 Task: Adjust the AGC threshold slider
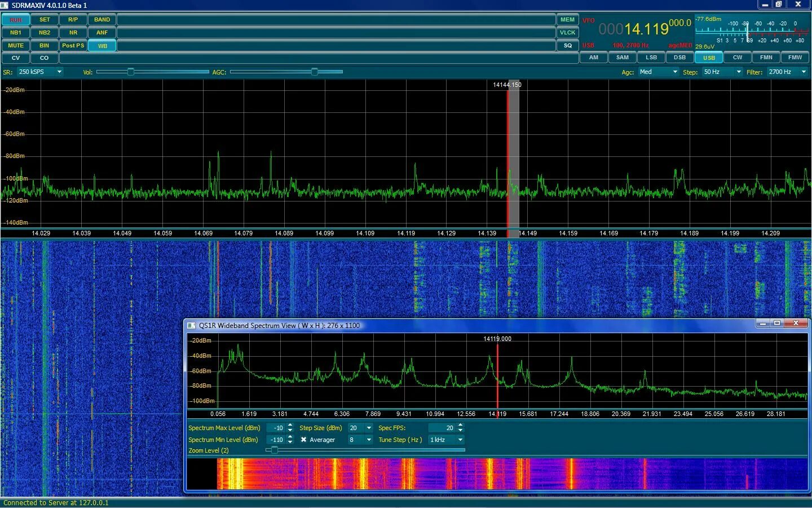coord(286,72)
